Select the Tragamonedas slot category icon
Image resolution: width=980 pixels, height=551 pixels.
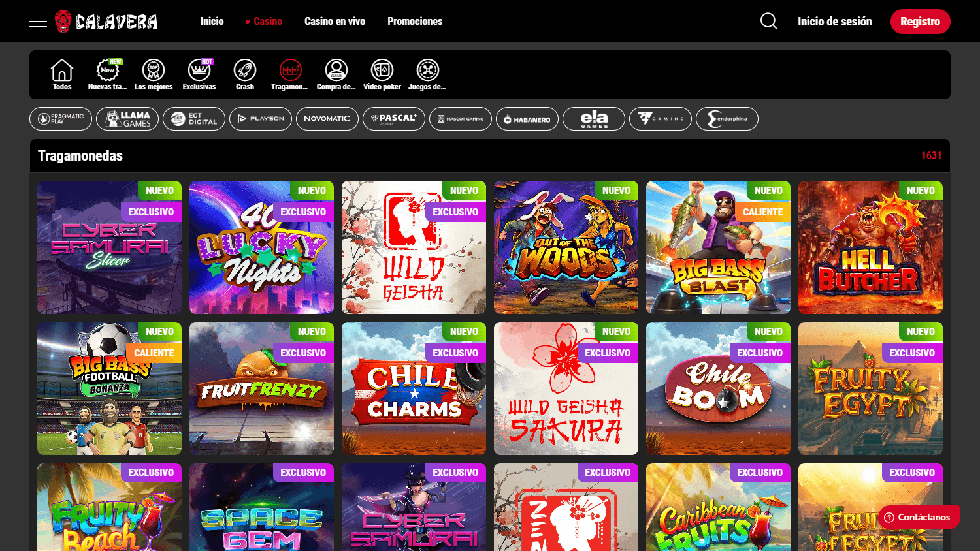[x=290, y=74]
